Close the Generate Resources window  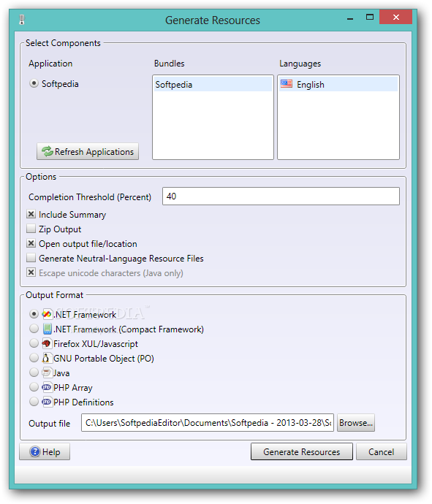(395, 17)
